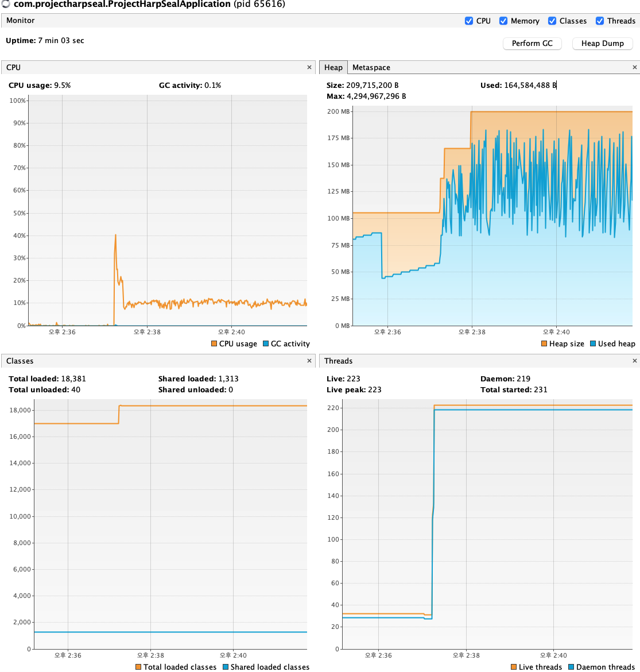The width and height of the screenshot is (640, 672).
Task: Switch to the Metaspace tab
Action: tap(371, 67)
